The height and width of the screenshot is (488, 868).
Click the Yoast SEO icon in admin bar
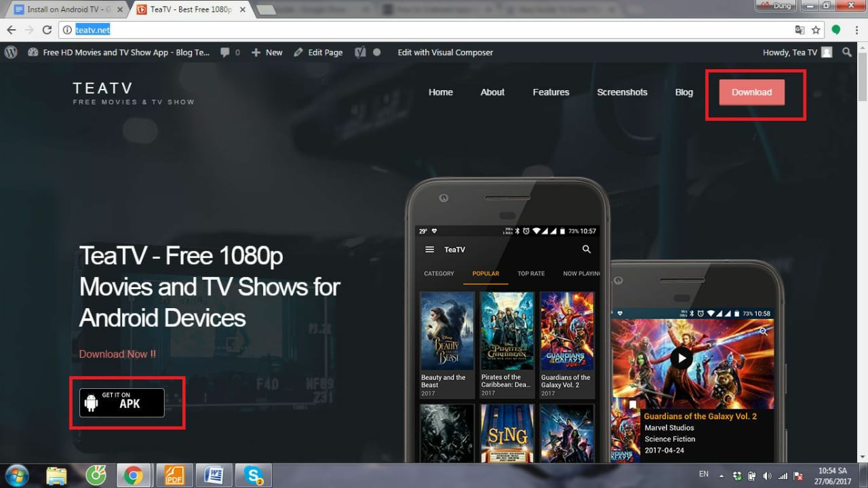[x=361, y=52]
